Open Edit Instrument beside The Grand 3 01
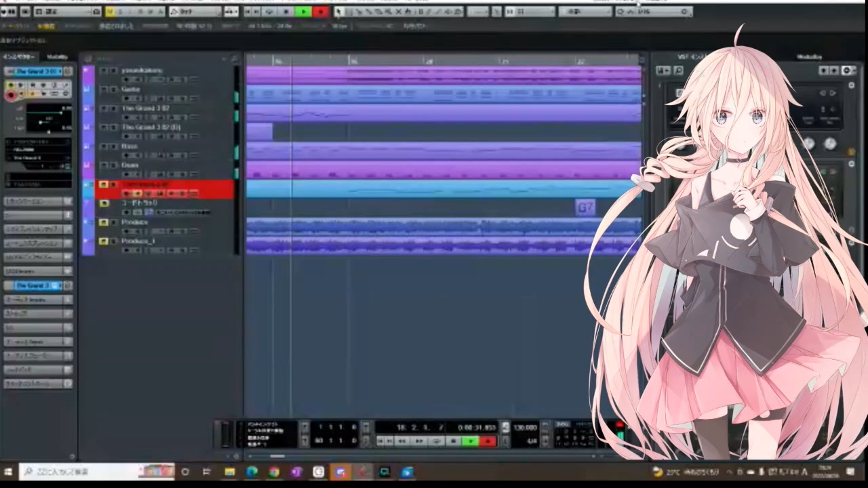The height and width of the screenshot is (488, 868). pos(67,71)
